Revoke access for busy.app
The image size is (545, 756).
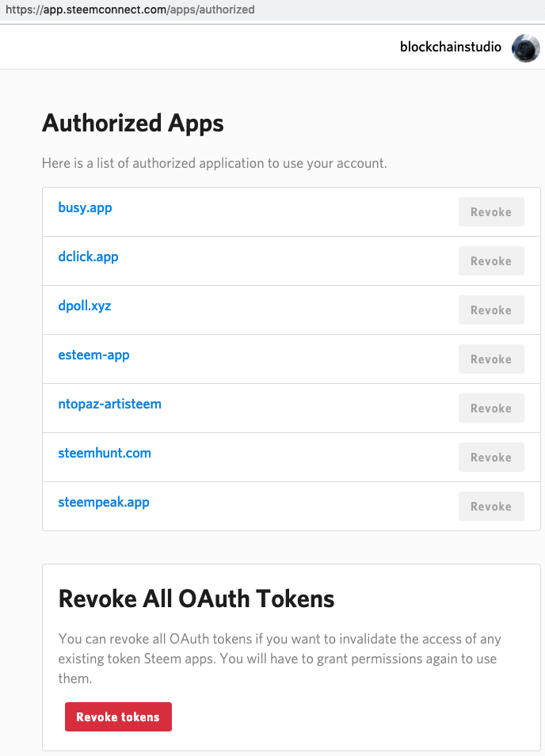coord(491,211)
